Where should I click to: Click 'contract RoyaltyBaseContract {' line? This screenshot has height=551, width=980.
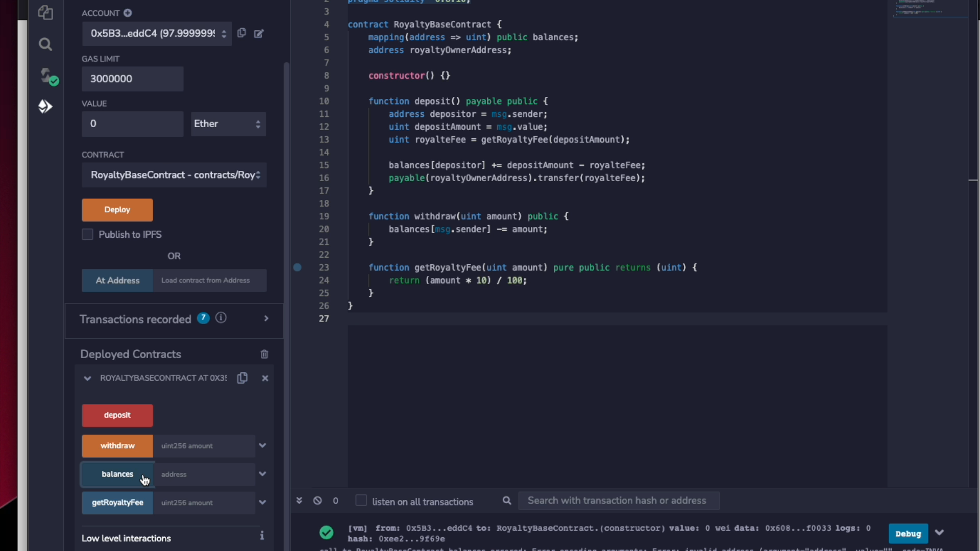tap(425, 24)
